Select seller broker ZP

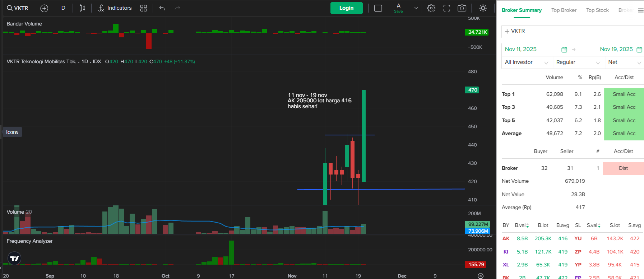pyautogui.click(x=578, y=252)
